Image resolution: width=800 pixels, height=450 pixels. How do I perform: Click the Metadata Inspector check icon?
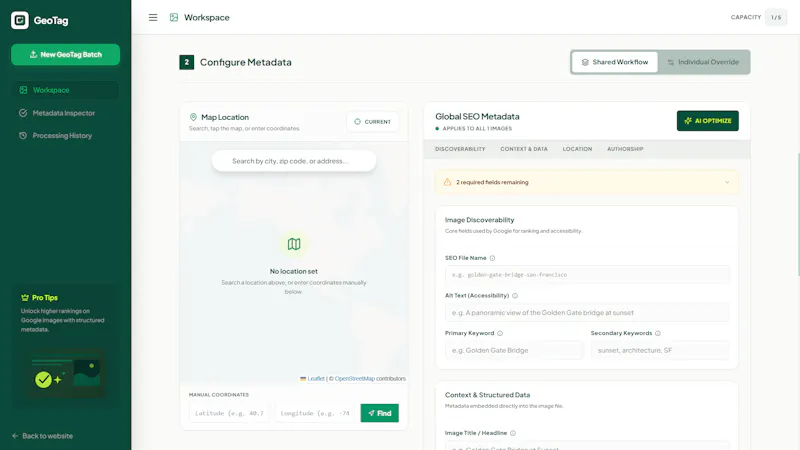point(23,113)
